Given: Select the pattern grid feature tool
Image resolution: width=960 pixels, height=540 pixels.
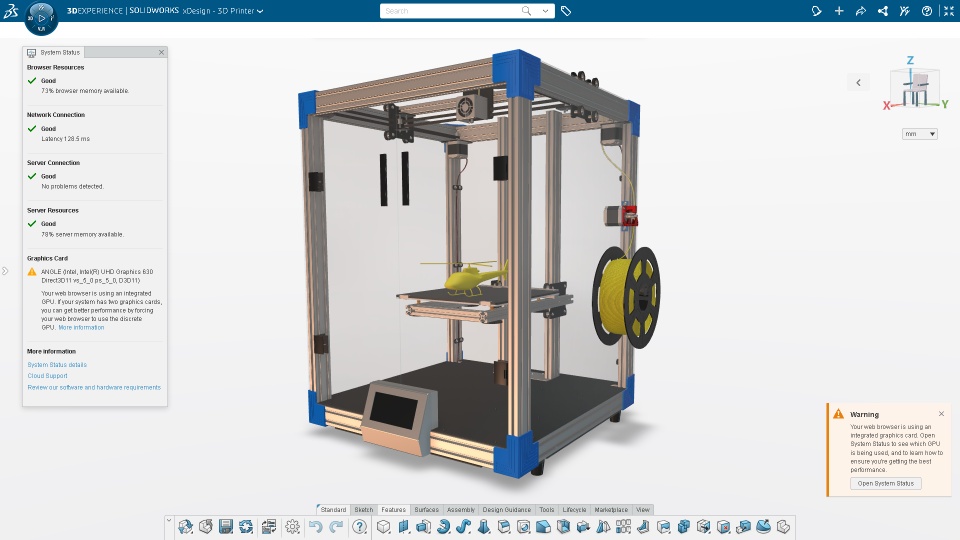Looking at the screenshot, I should (623, 527).
